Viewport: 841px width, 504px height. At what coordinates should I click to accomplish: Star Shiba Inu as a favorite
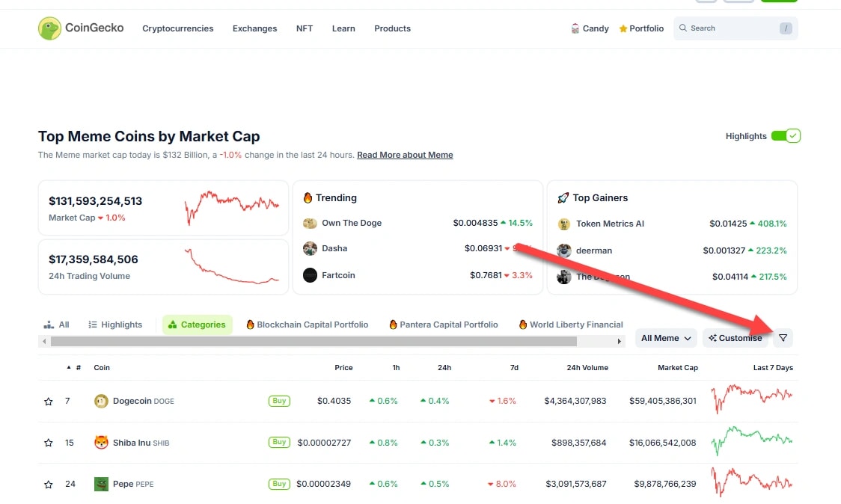click(49, 443)
